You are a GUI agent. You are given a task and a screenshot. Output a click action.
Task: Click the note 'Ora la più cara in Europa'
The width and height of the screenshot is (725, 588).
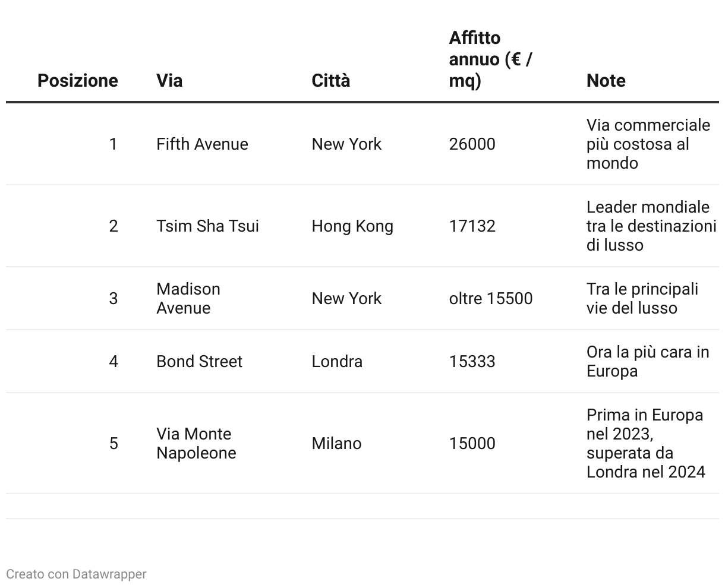click(x=648, y=361)
